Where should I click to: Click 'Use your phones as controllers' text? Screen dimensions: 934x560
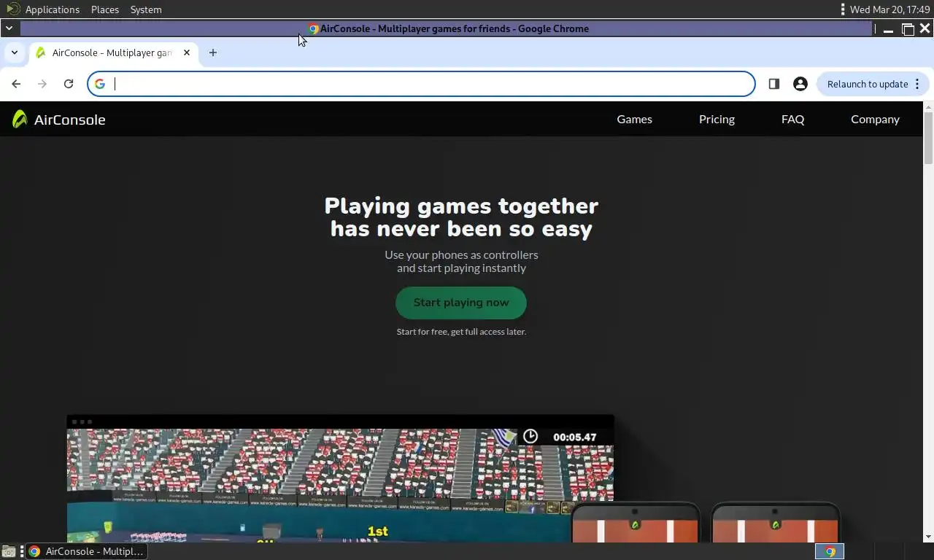click(x=461, y=254)
